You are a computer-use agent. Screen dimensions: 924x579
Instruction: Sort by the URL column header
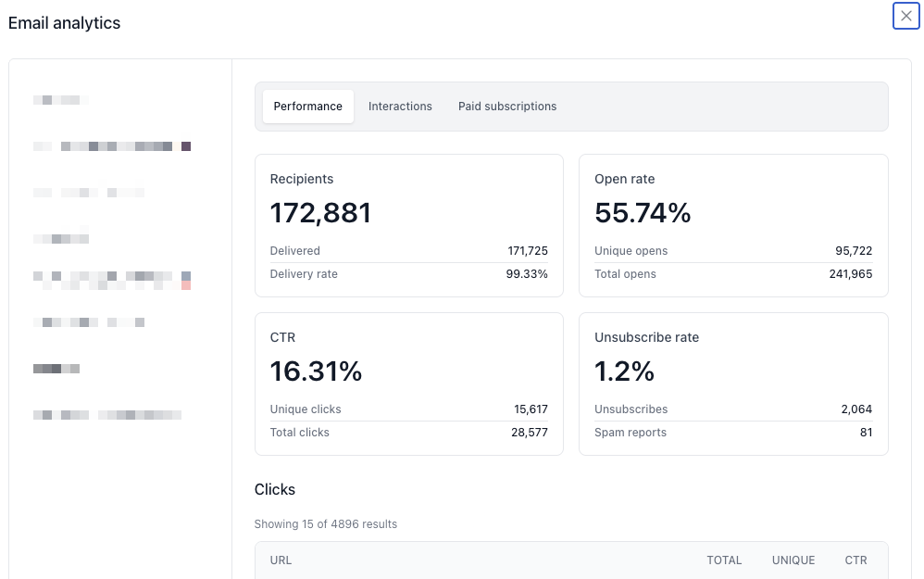[x=281, y=560]
